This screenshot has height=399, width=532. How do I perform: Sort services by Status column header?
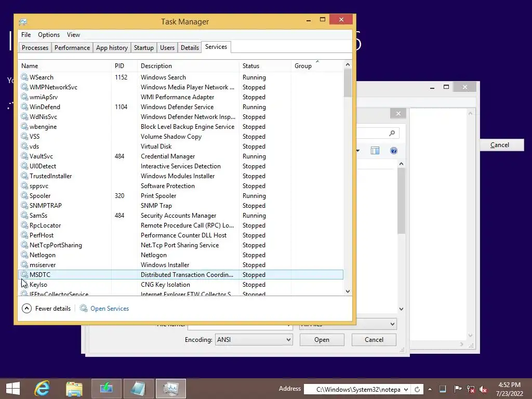pos(264,66)
